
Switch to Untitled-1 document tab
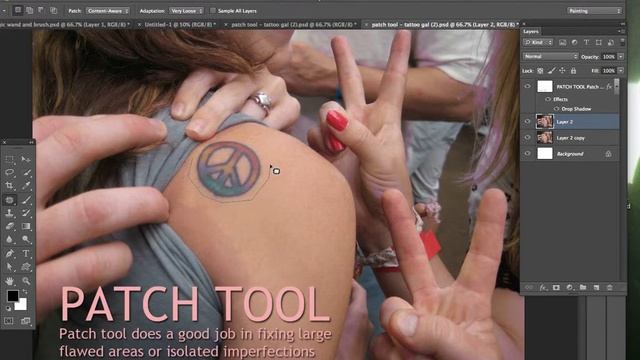coord(180,24)
